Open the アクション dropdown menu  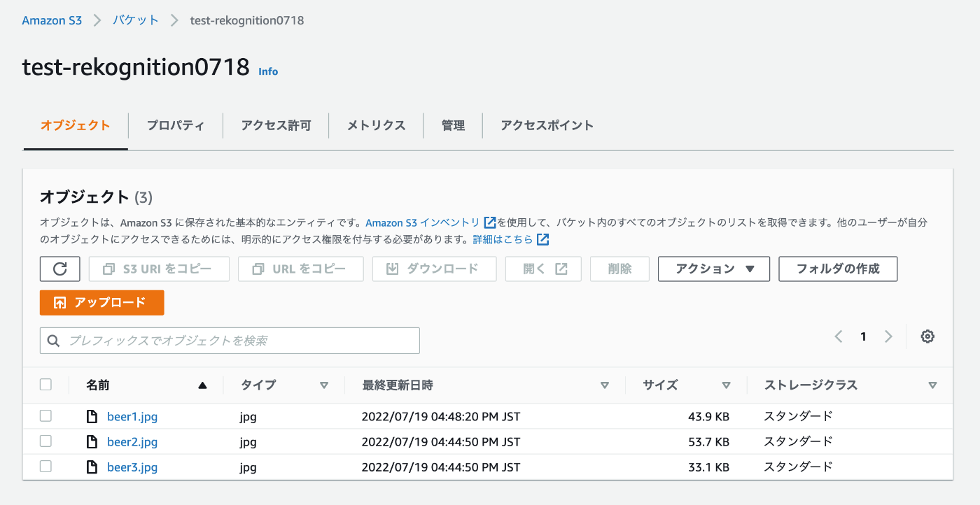pyautogui.click(x=714, y=269)
